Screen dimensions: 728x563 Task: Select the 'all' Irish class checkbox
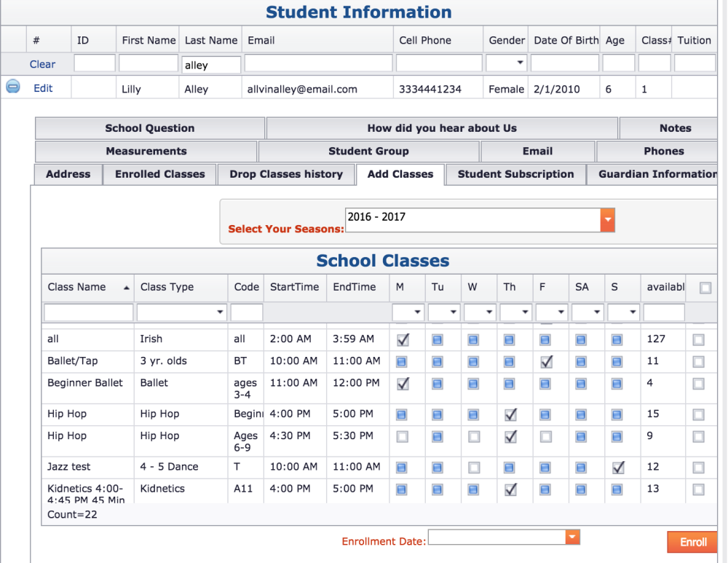click(698, 339)
